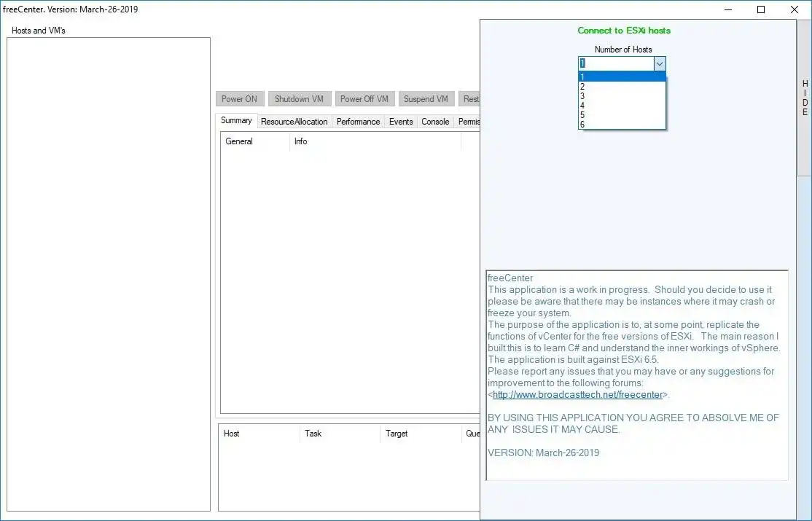Minimize the freeCenter window

coord(728,9)
